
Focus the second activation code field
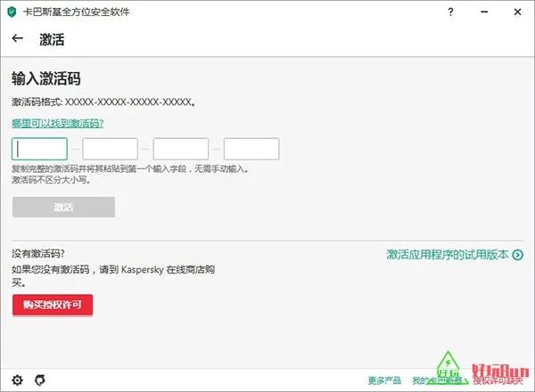(x=111, y=149)
